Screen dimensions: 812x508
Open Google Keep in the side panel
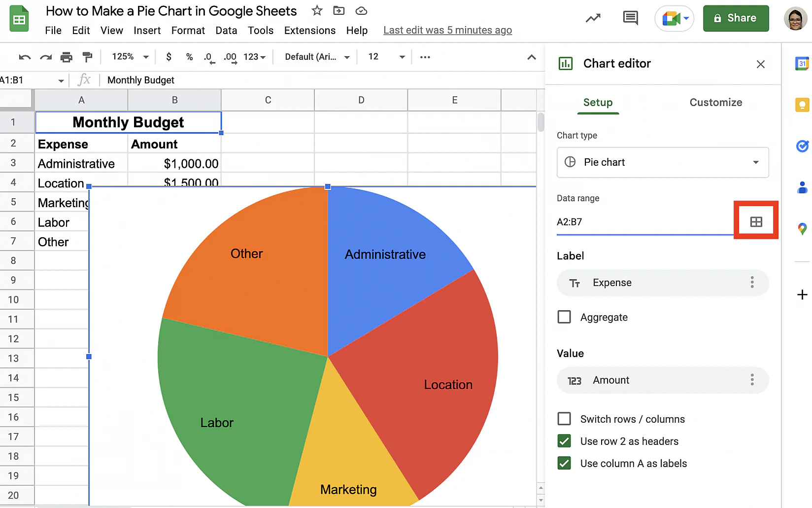pyautogui.click(x=802, y=105)
